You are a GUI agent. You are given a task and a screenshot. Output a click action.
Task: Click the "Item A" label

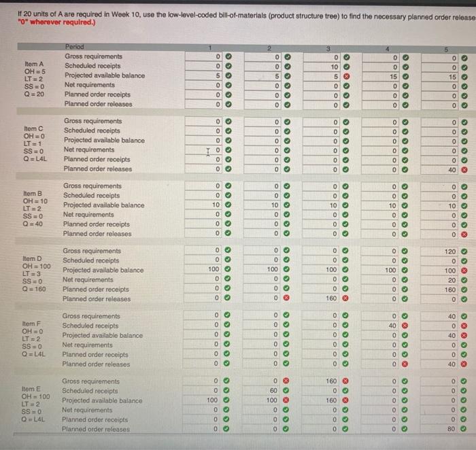34,64
